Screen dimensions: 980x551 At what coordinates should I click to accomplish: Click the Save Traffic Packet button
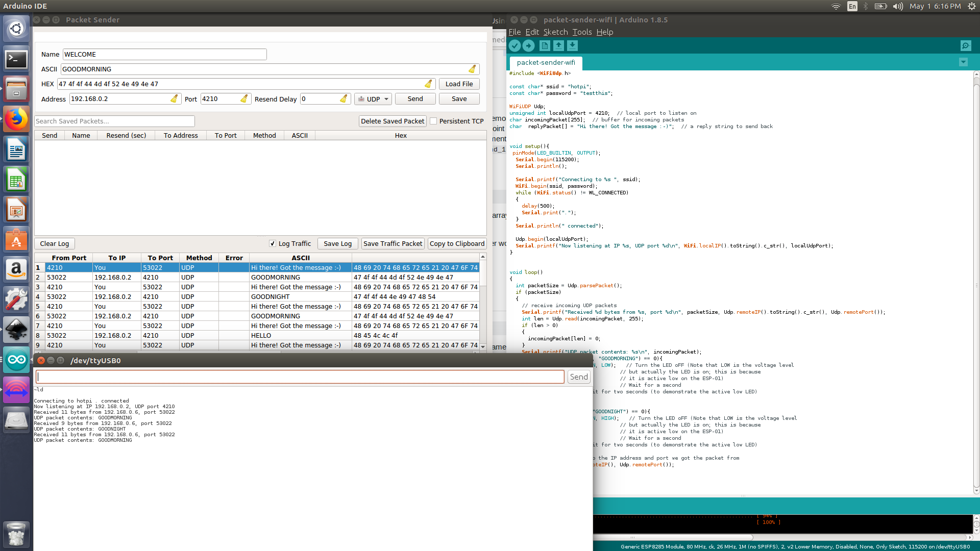click(393, 243)
